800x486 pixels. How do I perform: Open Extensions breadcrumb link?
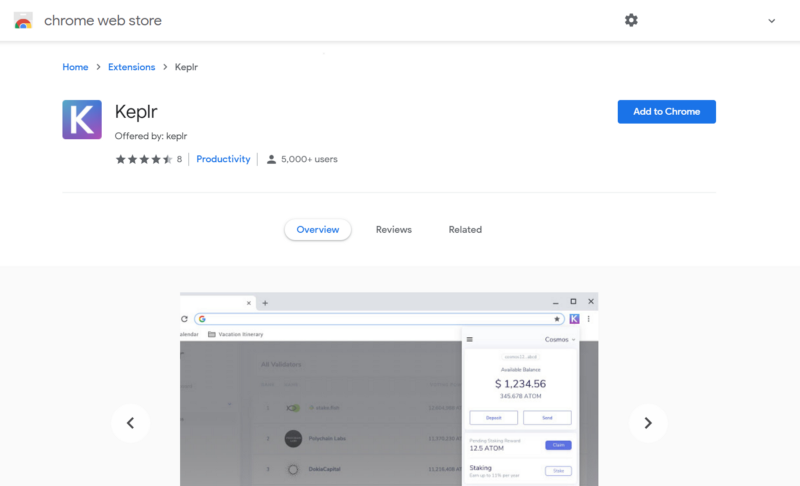(131, 67)
